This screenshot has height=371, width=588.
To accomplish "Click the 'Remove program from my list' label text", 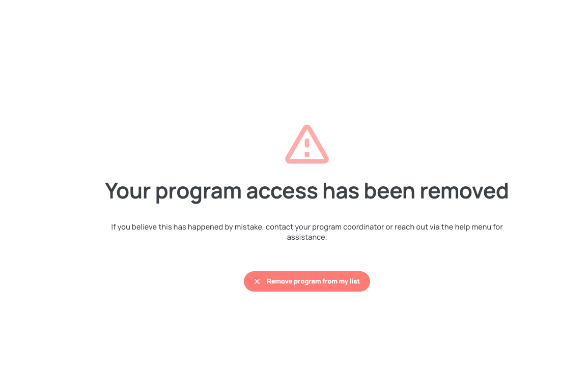I will pyautogui.click(x=313, y=281).
